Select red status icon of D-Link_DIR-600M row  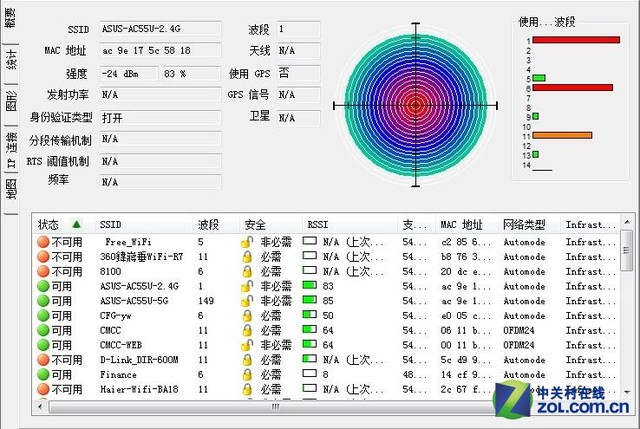pyautogui.click(x=43, y=360)
